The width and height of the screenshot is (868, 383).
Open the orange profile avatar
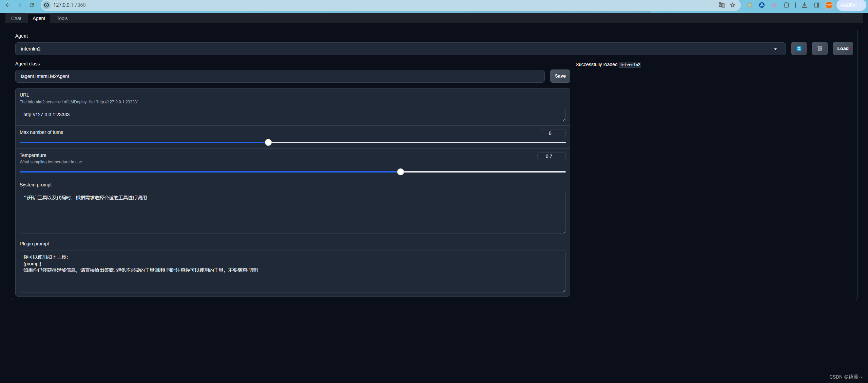(829, 5)
